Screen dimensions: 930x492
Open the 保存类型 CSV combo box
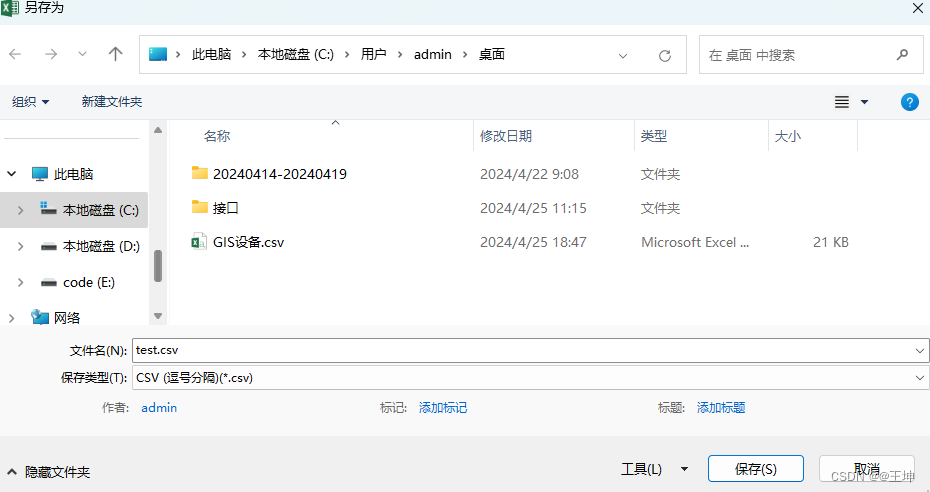(x=531, y=378)
